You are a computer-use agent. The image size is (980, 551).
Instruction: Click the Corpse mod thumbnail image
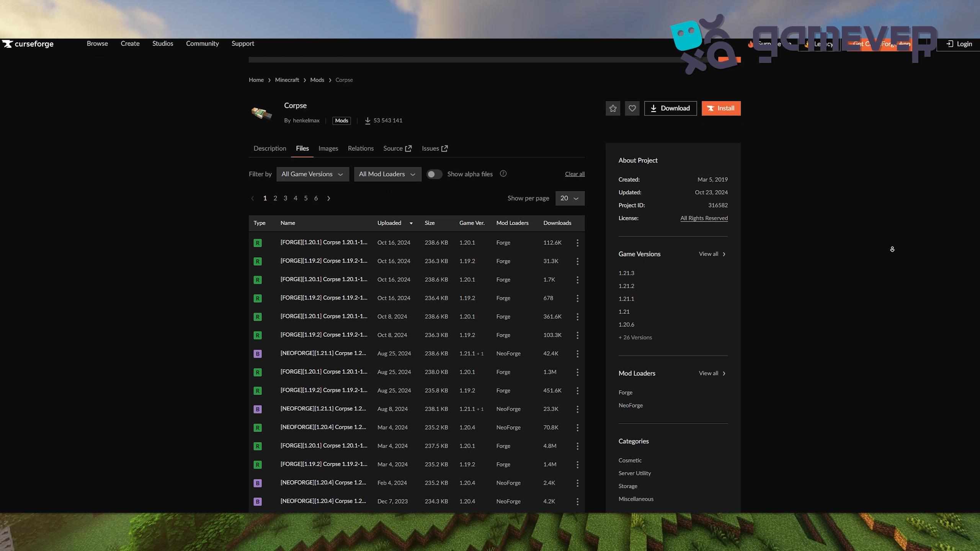point(262,113)
